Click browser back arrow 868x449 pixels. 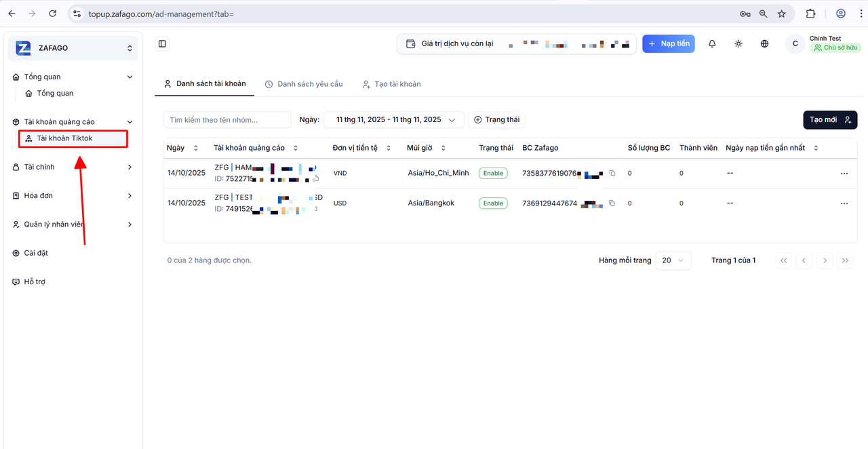[x=12, y=14]
